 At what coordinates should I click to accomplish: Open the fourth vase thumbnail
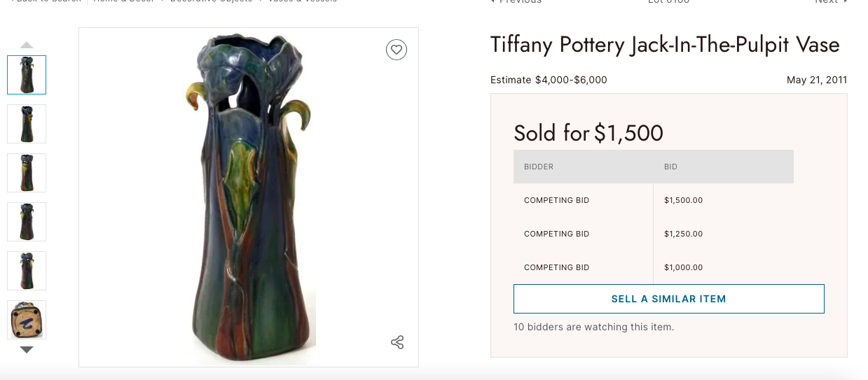click(x=27, y=222)
